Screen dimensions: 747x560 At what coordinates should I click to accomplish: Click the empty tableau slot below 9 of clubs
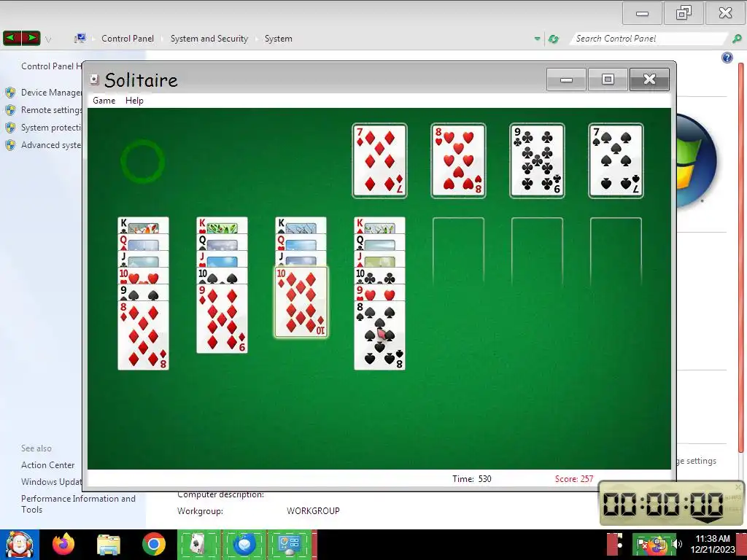tap(537, 252)
